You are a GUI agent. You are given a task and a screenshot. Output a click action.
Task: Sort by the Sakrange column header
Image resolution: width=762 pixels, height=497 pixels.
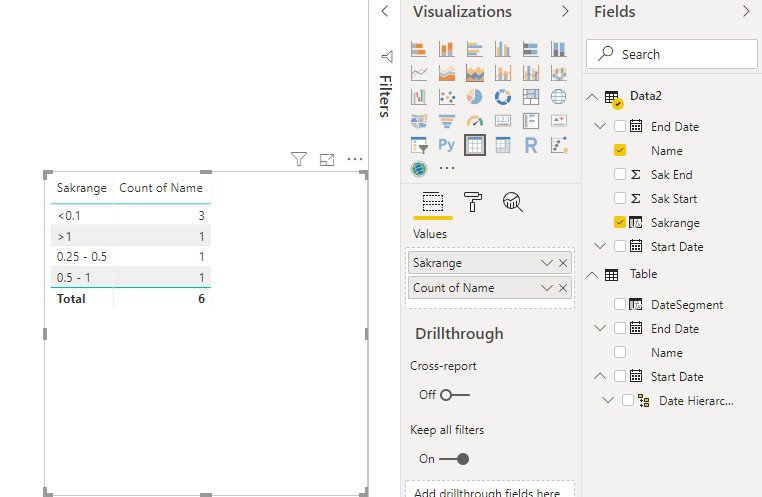tap(82, 188)
